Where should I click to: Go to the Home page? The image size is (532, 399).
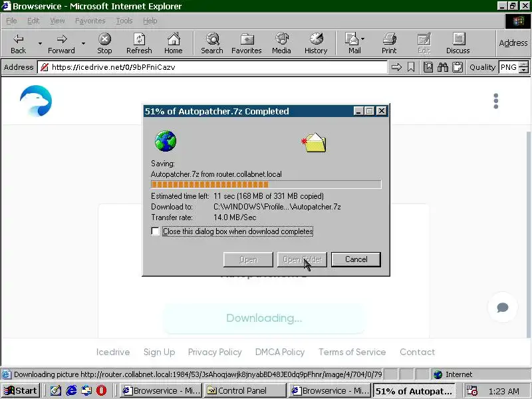tap(174, 43)
